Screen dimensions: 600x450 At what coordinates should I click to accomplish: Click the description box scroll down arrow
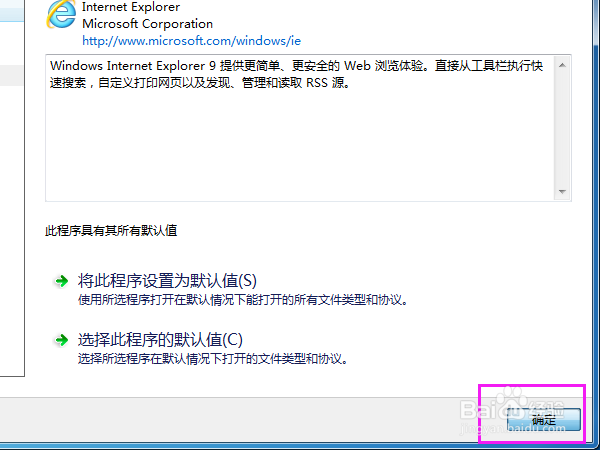[562, 192]
